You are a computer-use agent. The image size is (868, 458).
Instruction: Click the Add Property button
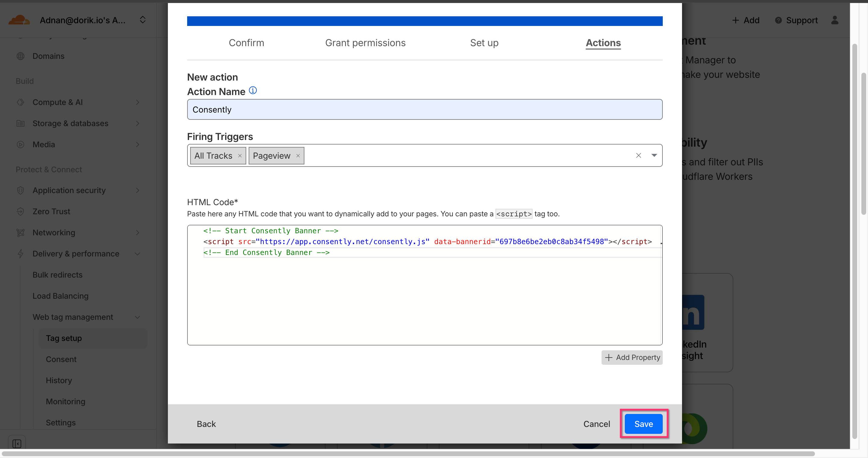(632, 358)
